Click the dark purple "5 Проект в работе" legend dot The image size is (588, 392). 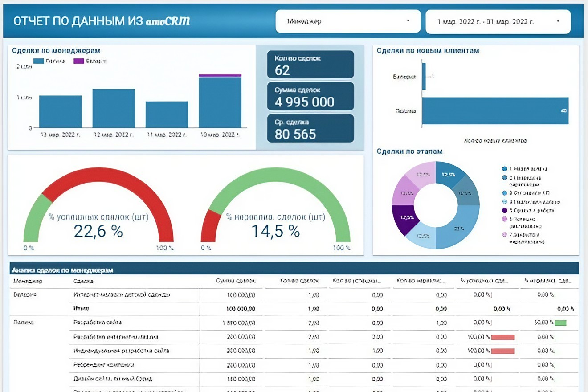pos(504,210)
